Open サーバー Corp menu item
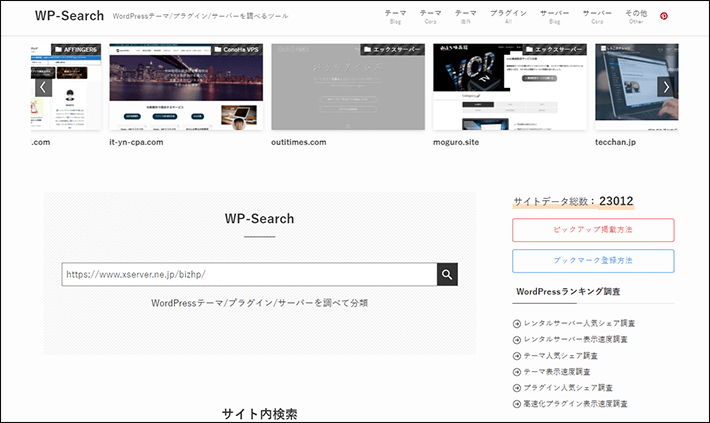 click(x=597, y=17)
